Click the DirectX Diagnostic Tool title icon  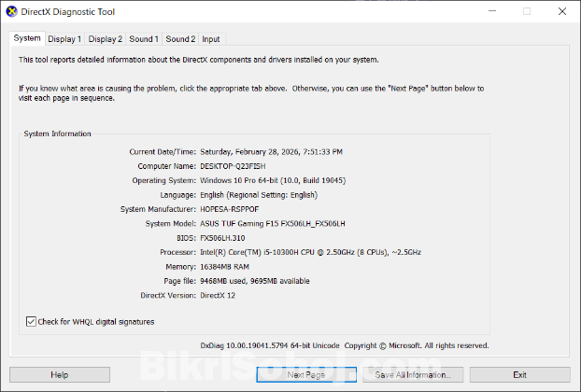(12, 11)
